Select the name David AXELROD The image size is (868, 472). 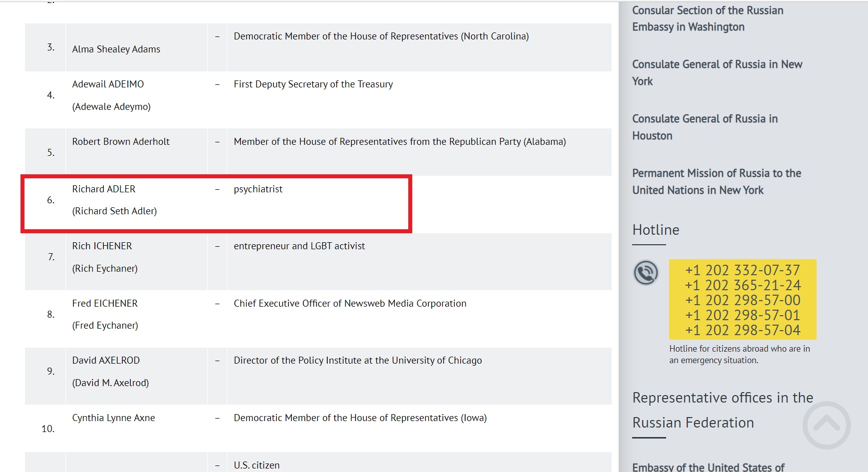[x=106, y=360]
